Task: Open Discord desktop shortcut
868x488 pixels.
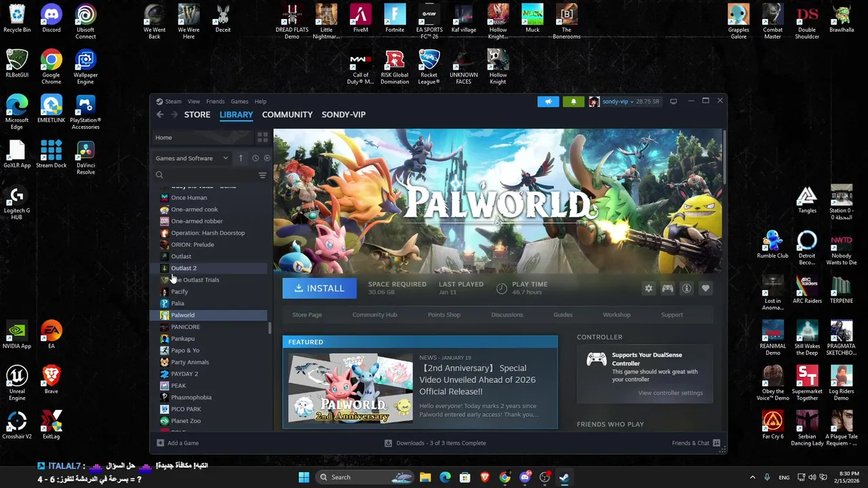Action: pyautogui.click(x=52, y=19)
